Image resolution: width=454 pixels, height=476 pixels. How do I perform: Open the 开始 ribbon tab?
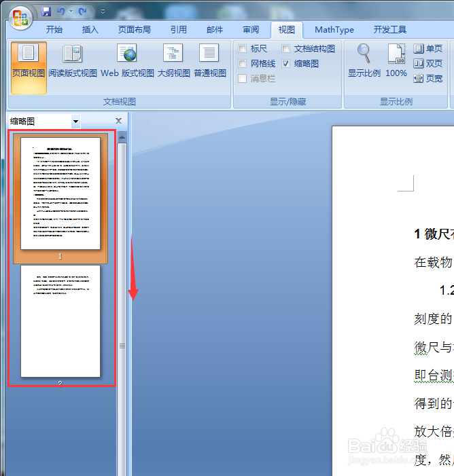pos(54,30)
